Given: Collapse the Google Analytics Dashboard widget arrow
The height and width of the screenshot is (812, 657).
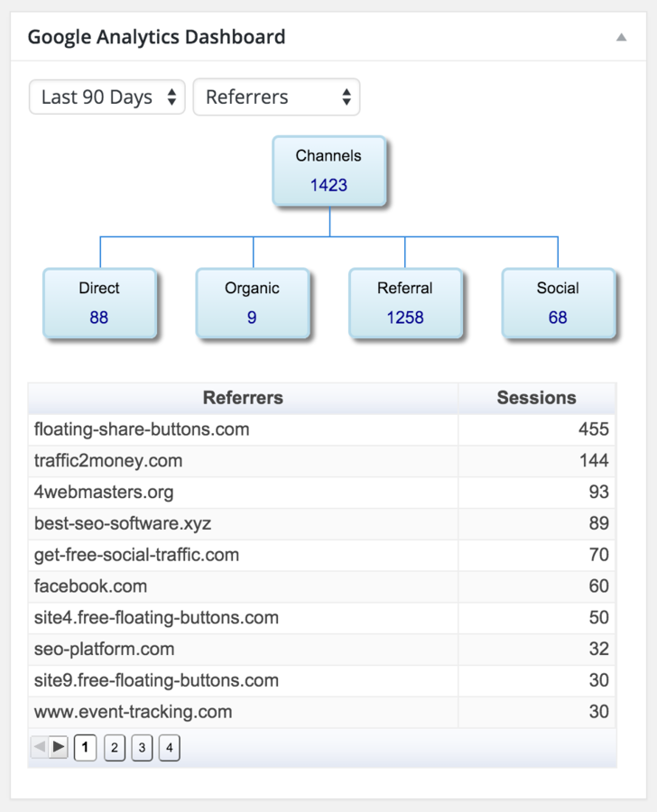Looking at the screenshot, I should click(x=621, y=37).
